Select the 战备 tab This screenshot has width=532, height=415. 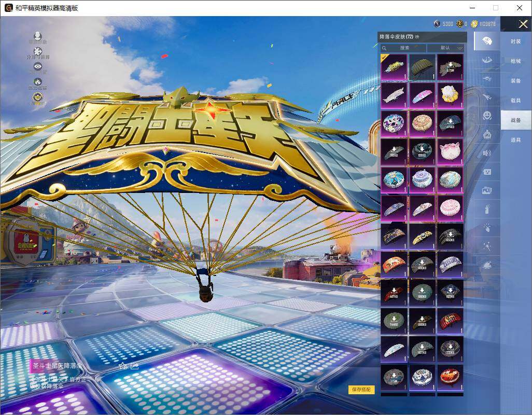(516, 120)
